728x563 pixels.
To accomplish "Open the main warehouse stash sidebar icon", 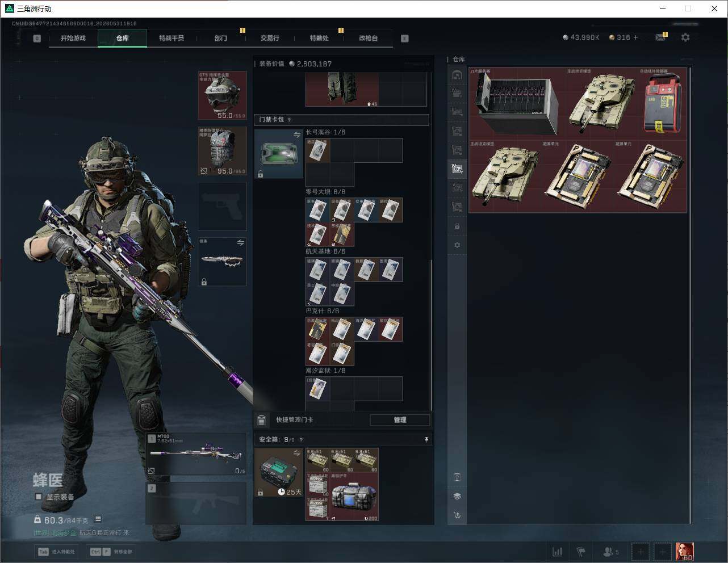I will (457, 75).
